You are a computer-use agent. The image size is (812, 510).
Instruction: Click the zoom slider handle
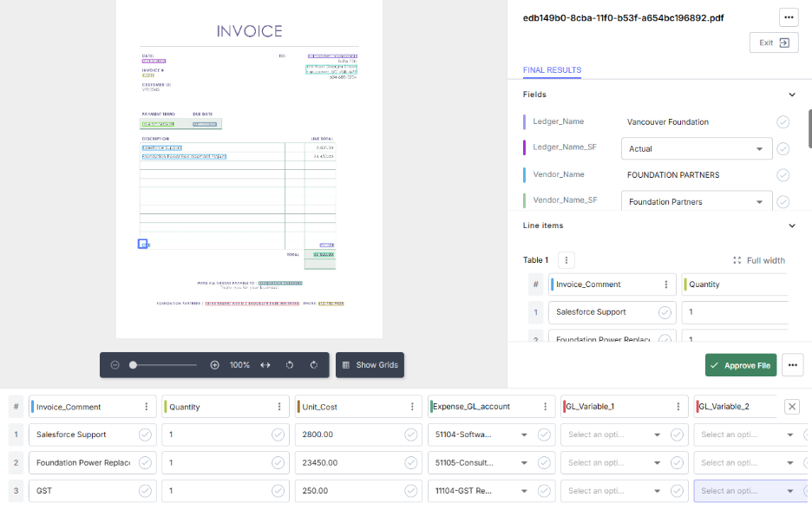(133, 365)
